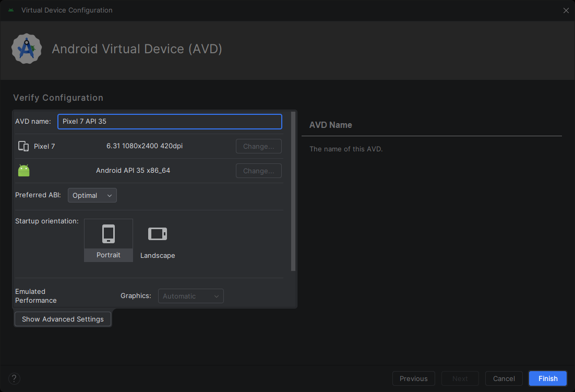Click Show Advanced Settings button

click(x=63, y=319)
